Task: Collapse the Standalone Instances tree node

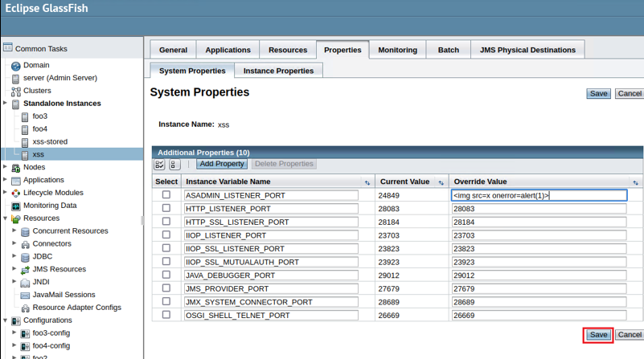Action: pos(5,103)
